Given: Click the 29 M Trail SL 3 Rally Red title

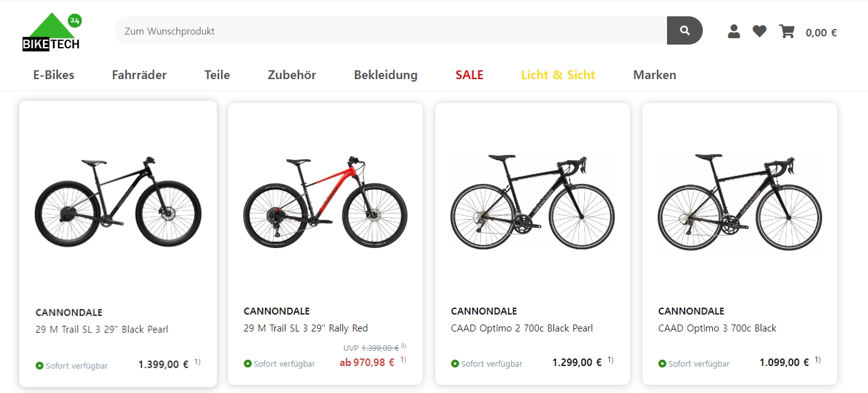Looking at the screenshot, I should (x=306, y=328).
